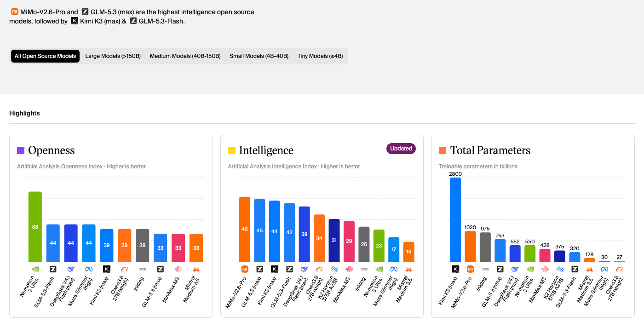
Task: Click NVIDIA icon in Total Parameters chart
Action: pyautogui.click(x=530, y=269)
